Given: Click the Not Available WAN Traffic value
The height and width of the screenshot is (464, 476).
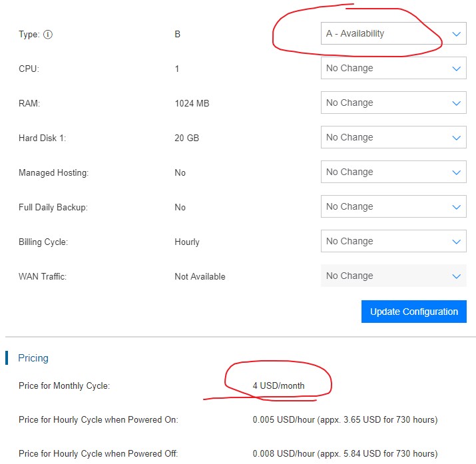Looking at the screenshot, I should tap(200, 276).
